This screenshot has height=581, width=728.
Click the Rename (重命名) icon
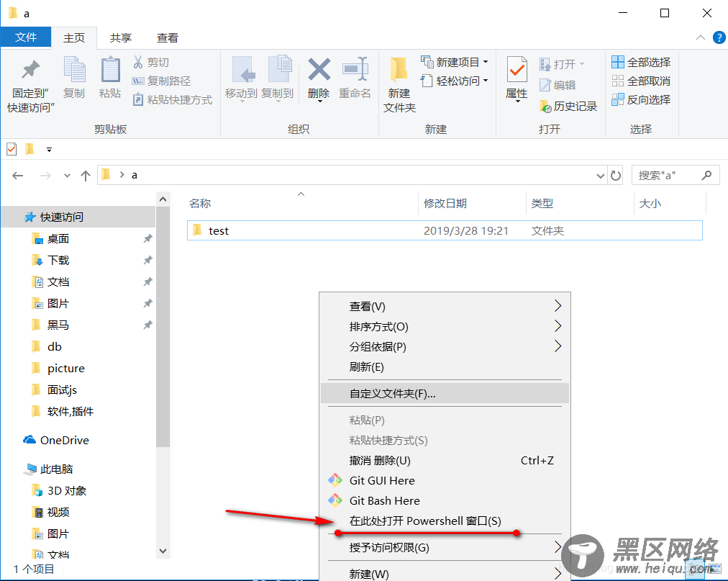pyautogui.click(x=355, y=70)
